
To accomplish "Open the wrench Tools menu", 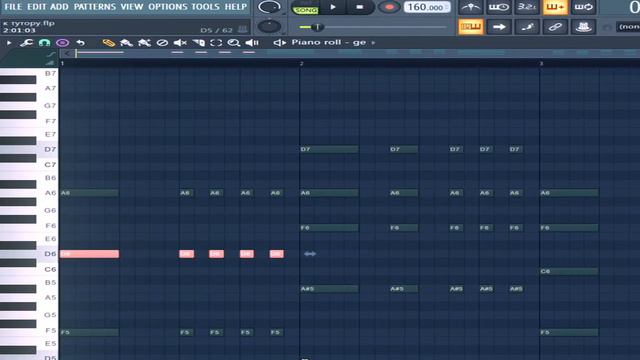I will tap(27, 43).
